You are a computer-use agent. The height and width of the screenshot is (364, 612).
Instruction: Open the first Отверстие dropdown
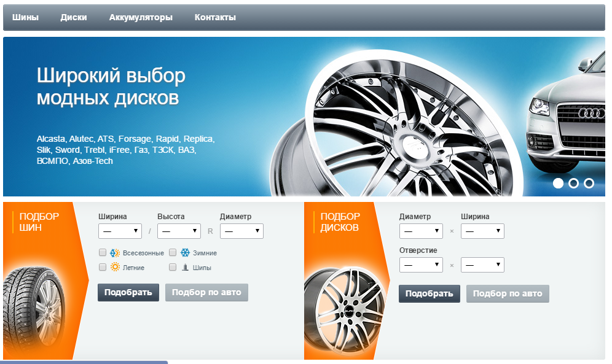[421, 265]
